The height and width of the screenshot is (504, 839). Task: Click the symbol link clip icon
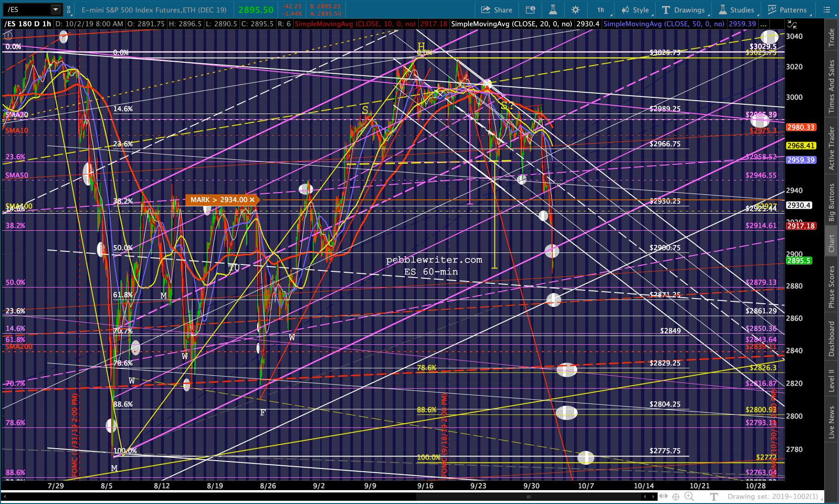coord(69,10)
